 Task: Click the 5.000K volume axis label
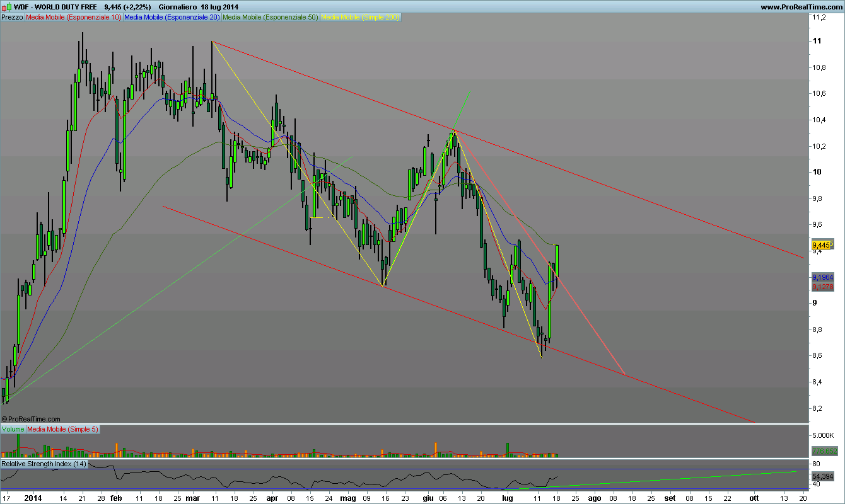pos(824,435)
